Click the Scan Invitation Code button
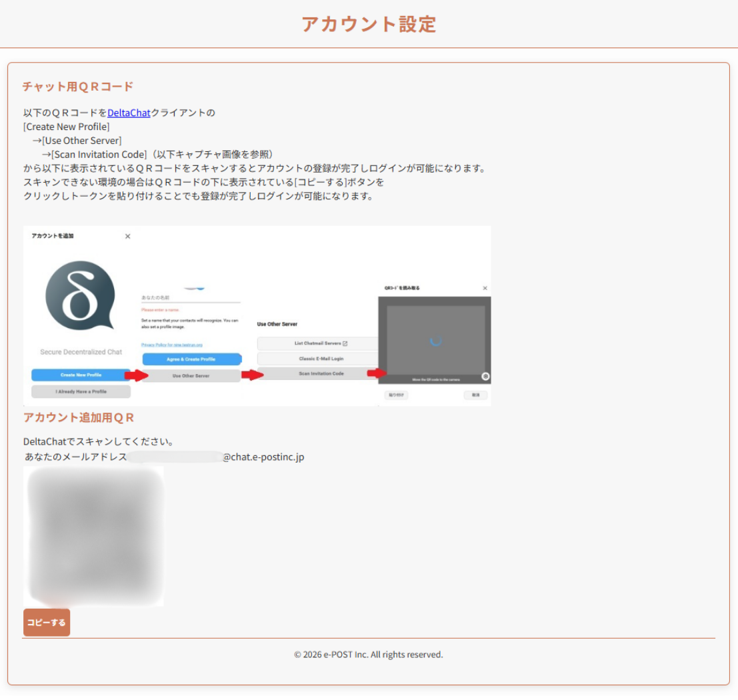 point(317,374)
